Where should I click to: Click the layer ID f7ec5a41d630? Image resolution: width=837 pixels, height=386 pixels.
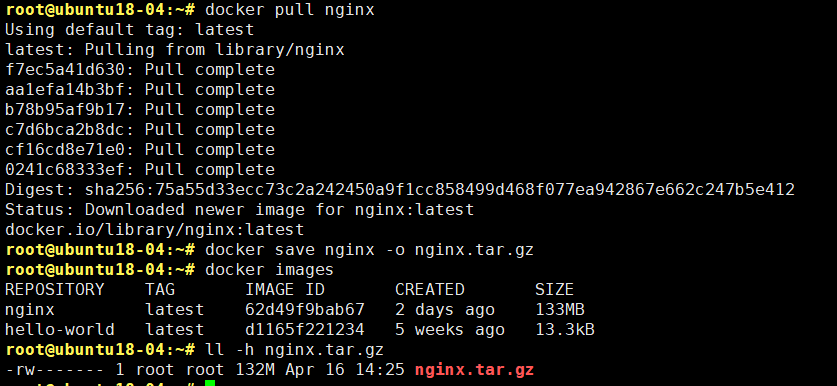(x=65, y=69)
